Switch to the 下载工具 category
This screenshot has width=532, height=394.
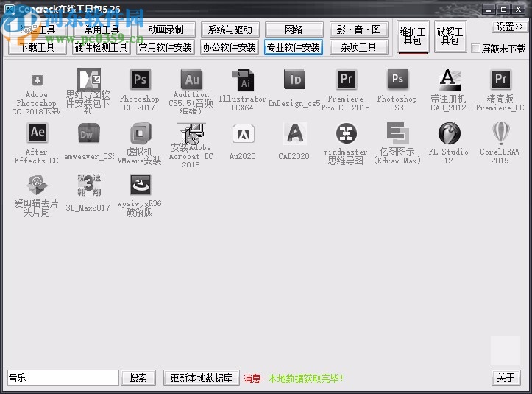(x=38, y=47)
